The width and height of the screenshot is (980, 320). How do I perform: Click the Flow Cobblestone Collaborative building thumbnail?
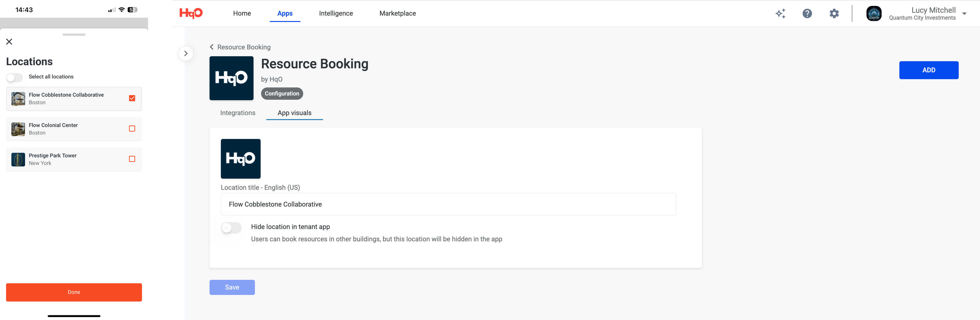(x=18, y=99)
